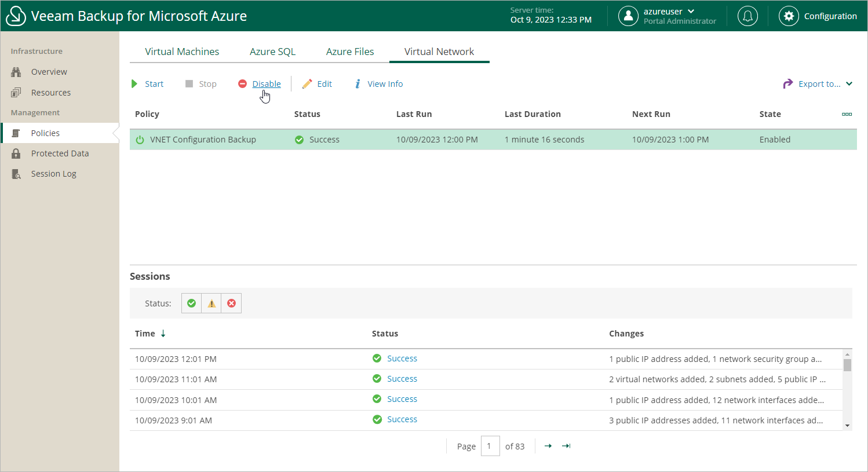868x472 pixels.
Task: Click the Resources icon in sidebar
Action: [x=16, y=93]
